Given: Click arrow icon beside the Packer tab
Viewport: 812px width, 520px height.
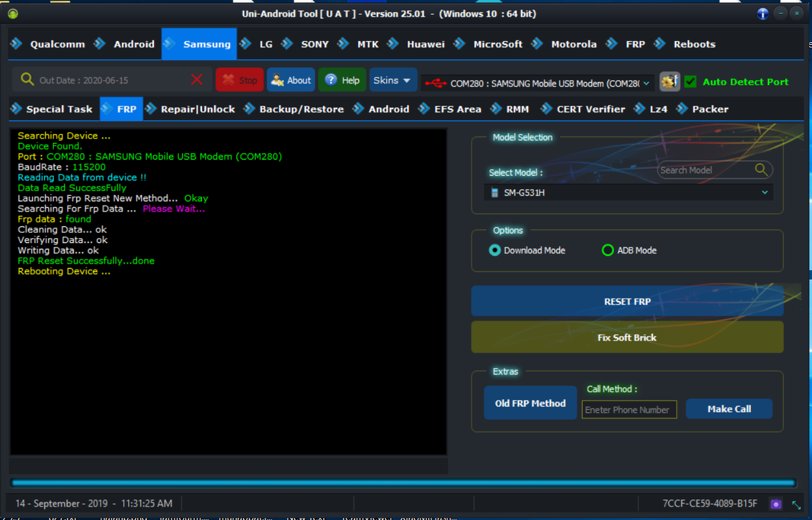Looking at the screenshot, I should tap(682, 109).
